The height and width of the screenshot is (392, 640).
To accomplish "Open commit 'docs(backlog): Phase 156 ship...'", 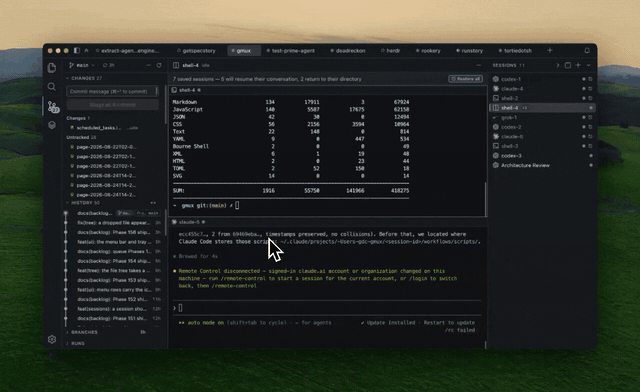I will pos(114,232).
